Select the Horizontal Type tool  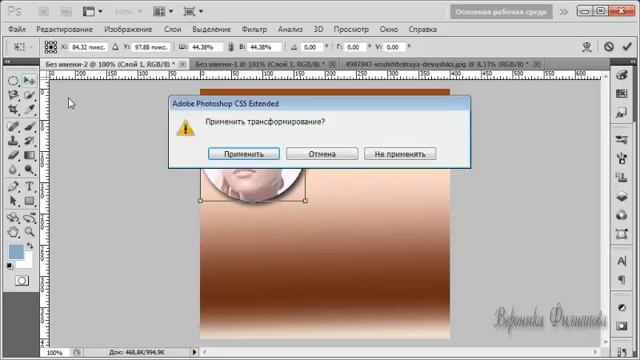[29, 187]
